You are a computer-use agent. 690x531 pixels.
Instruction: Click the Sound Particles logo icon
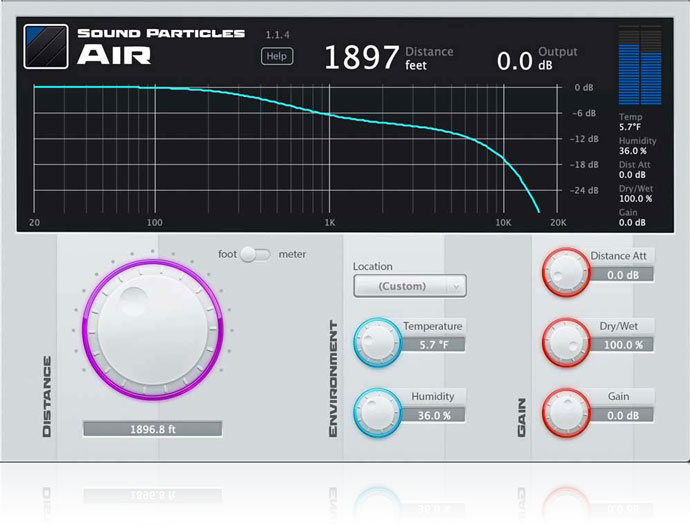45,46
